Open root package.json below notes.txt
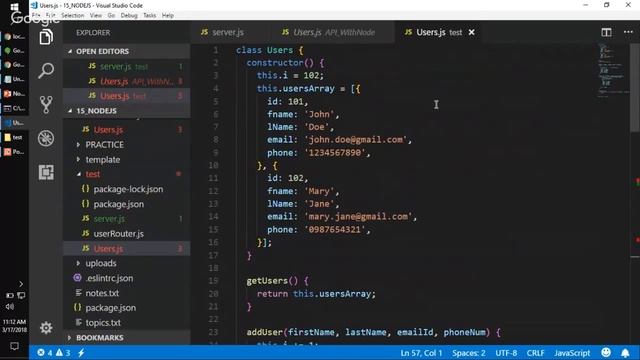 (127, 308)
